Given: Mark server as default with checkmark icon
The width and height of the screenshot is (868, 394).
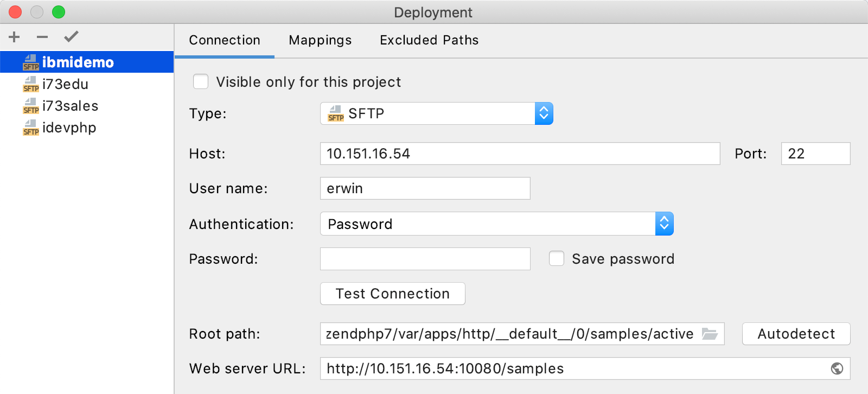Looking at the screenshot, I should coord(71,36).
